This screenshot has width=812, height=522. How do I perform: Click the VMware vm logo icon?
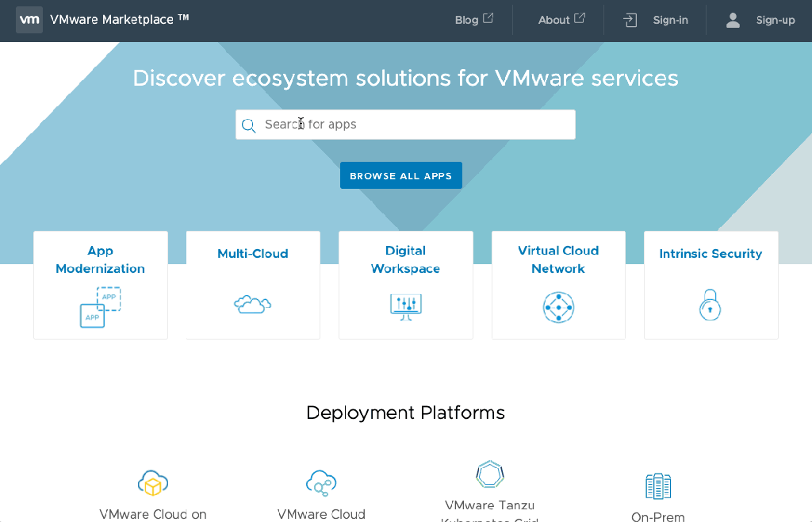[29, 21]
